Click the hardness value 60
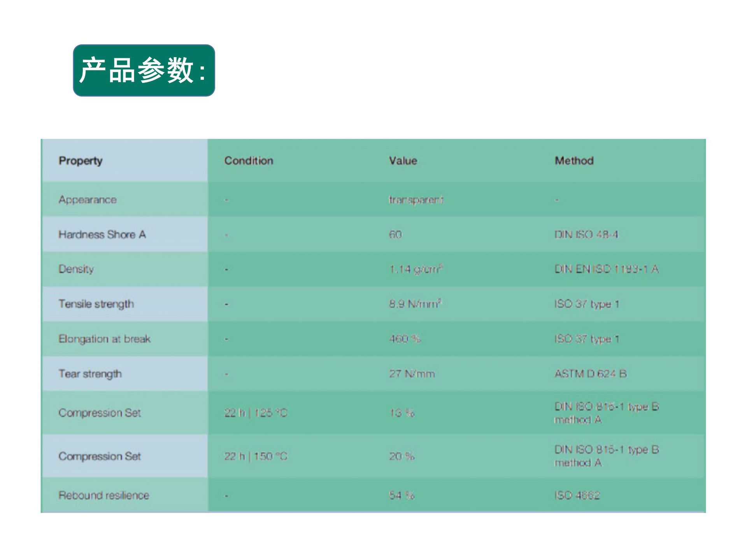 click(x=395, y=234)
